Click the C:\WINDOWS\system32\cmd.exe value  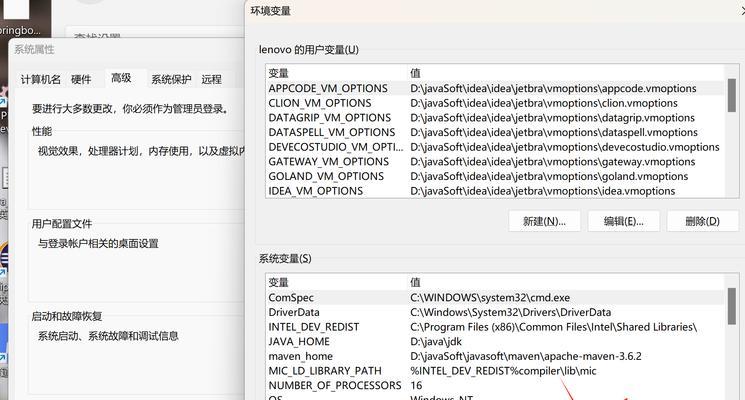coord(490,298)
